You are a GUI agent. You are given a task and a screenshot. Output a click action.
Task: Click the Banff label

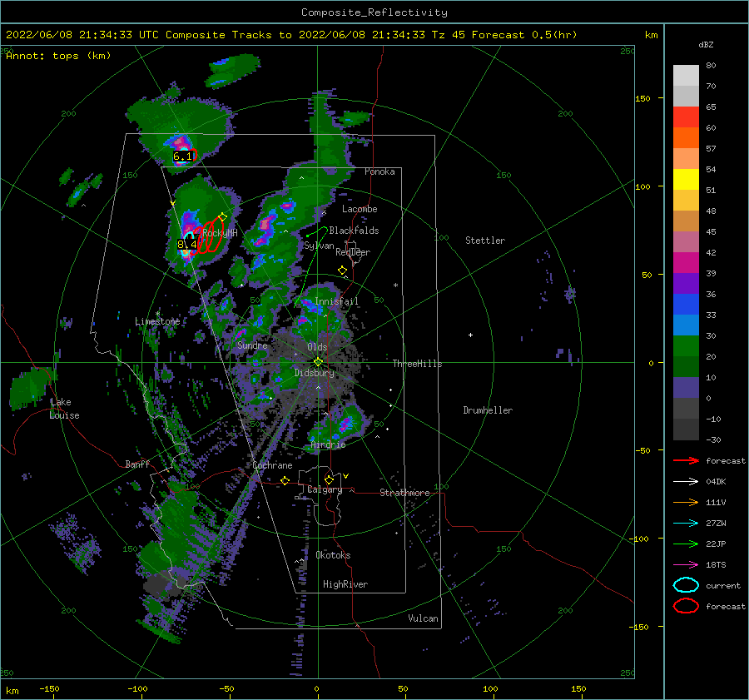[x=137, y=464]
